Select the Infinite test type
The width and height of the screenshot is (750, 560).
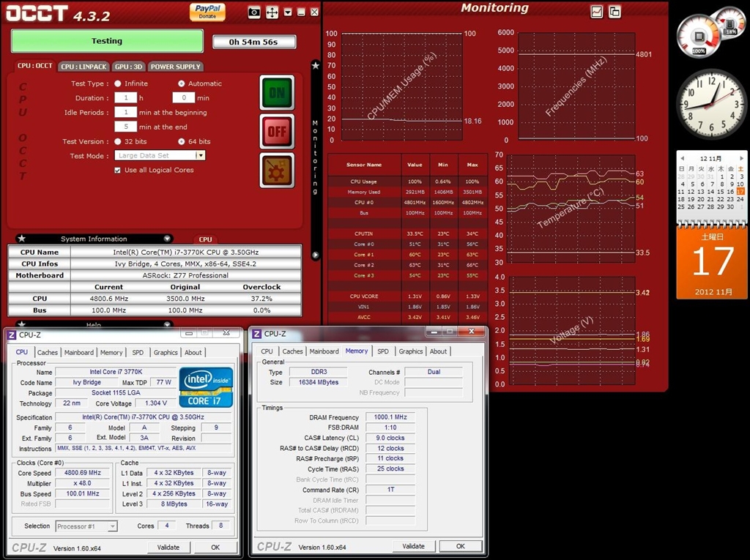pos(118,83)
